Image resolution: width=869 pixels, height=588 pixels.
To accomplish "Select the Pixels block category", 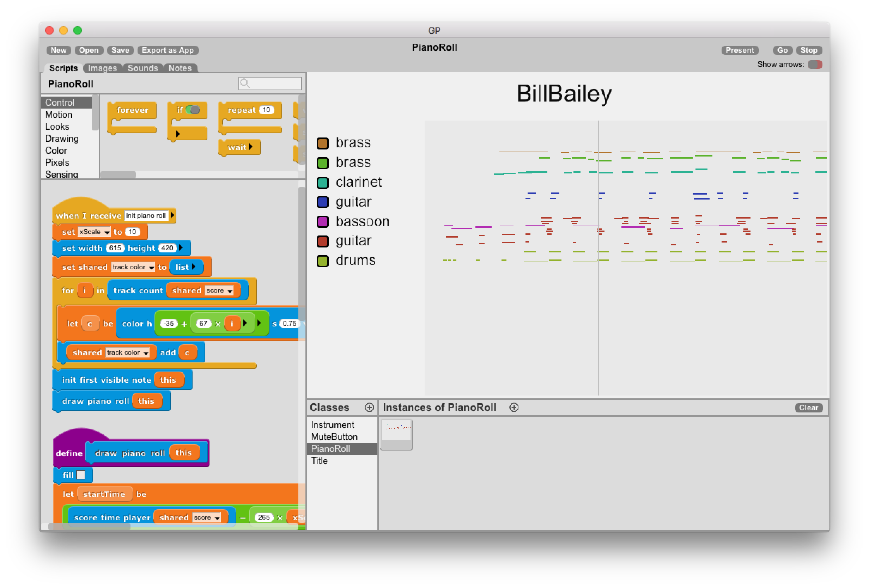I will click(x=66, y=162).
